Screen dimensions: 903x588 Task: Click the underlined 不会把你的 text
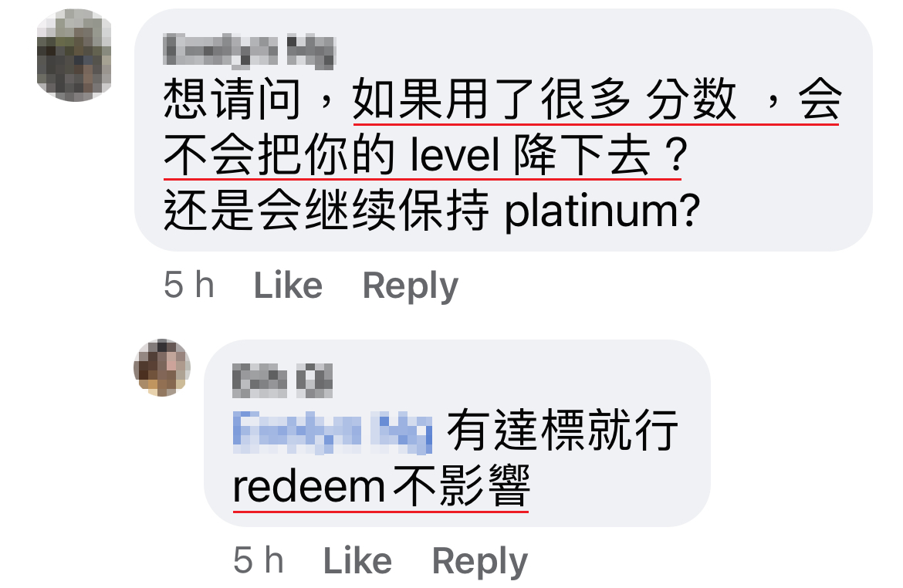[x=279, y=156]
